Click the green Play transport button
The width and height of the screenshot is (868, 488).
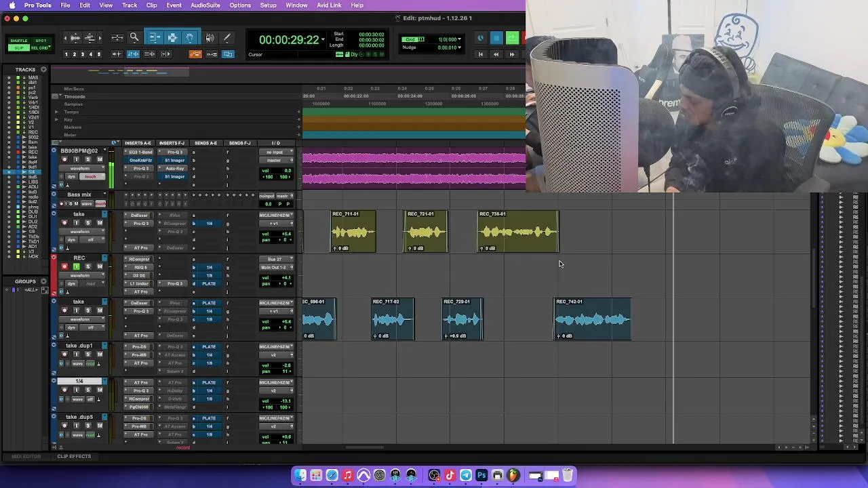pos(512,39)
